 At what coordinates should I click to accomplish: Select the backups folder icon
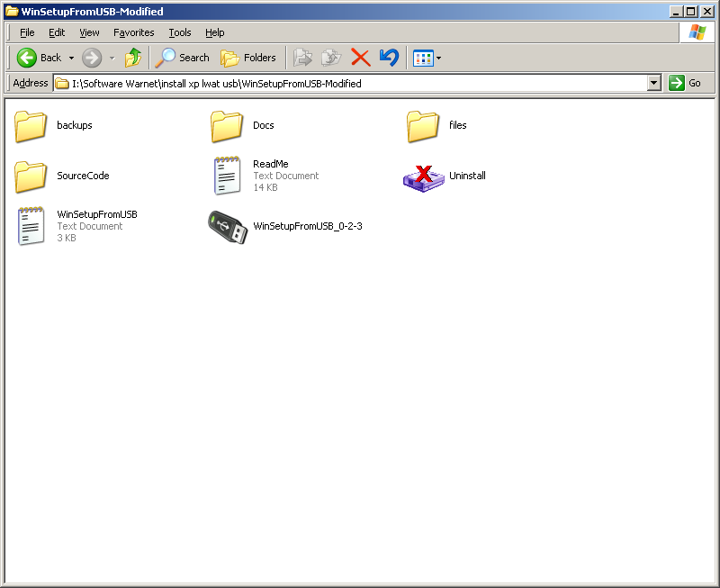click(31, 126)
